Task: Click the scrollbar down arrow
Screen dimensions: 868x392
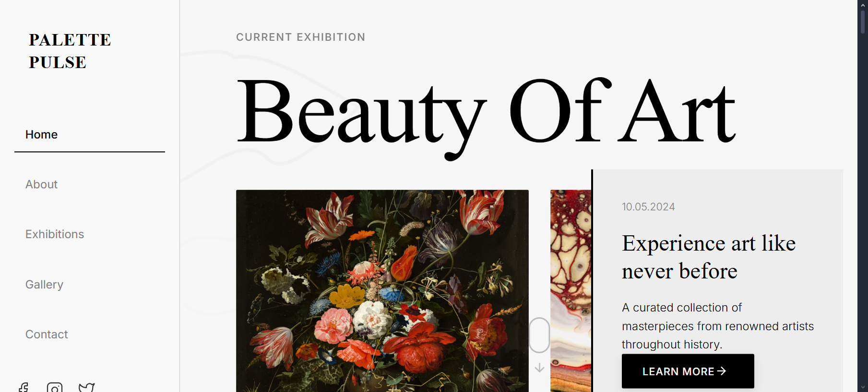Action: point(863,387)
